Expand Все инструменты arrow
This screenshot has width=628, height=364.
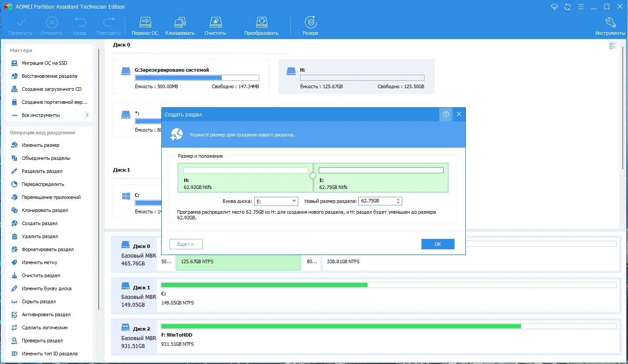pos(87,115)
